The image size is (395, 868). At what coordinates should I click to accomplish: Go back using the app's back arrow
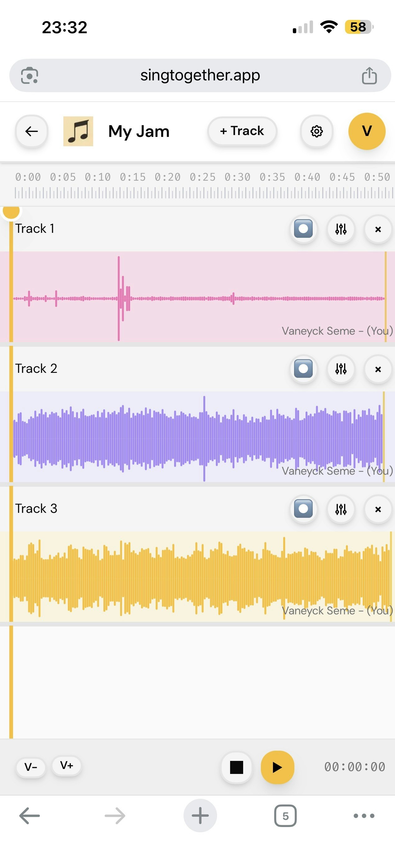click(x=31, y=131)
